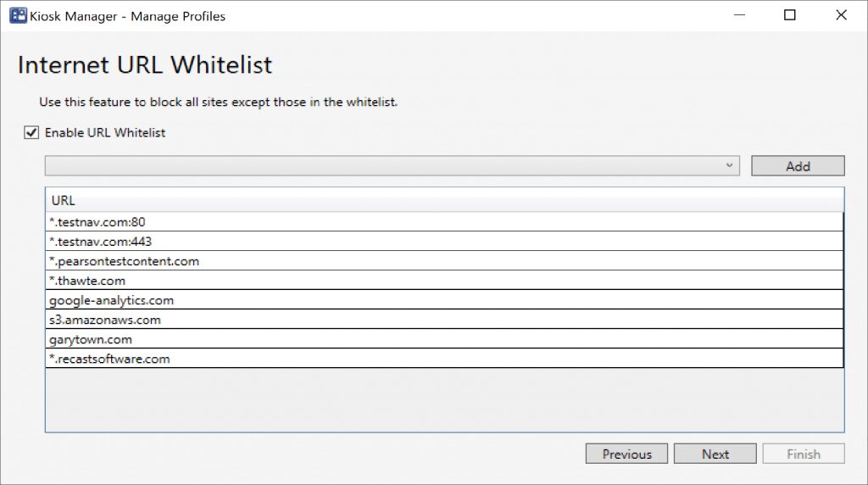The width and height of the screenshot is (868, 485).
Task: Maximize the Manage Profiles window
Action: (790, 15)
